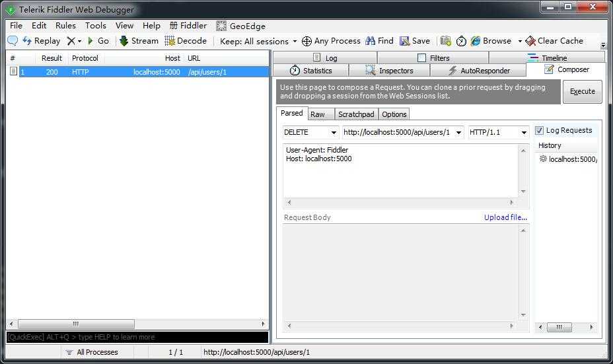Image resolution: width=613 pixels, height=364 pixels.
Task: Click the Result column header
Action: coord(52,58)
